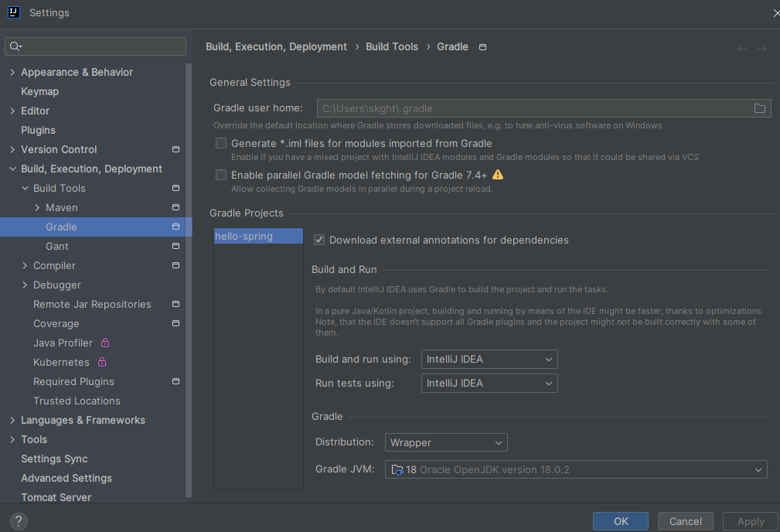Viewport: 780px width, 532px height.
Task: Select Kubernetes settings page
Action: point(61,363)
